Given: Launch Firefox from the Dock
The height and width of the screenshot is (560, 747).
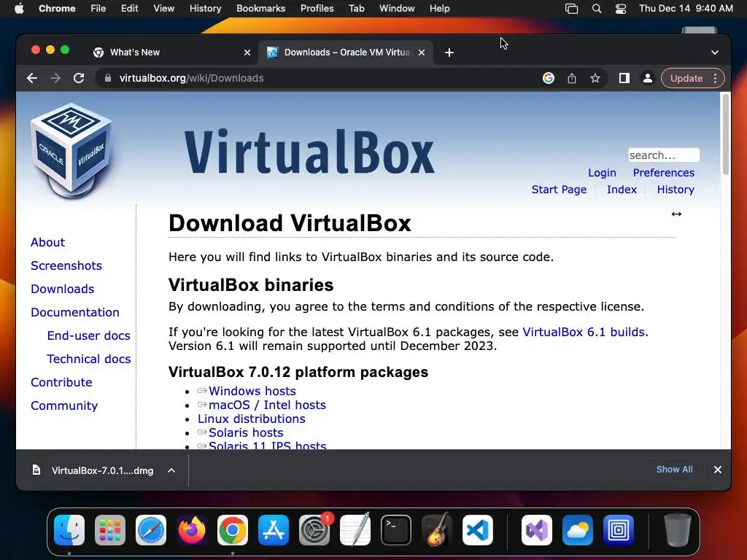Looking at the screenshot, I should pos(192,530).
